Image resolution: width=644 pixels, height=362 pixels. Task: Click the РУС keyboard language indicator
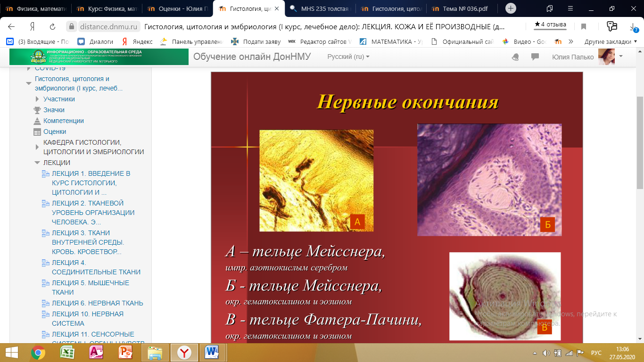pyautogui.click(x=596, y=353)
